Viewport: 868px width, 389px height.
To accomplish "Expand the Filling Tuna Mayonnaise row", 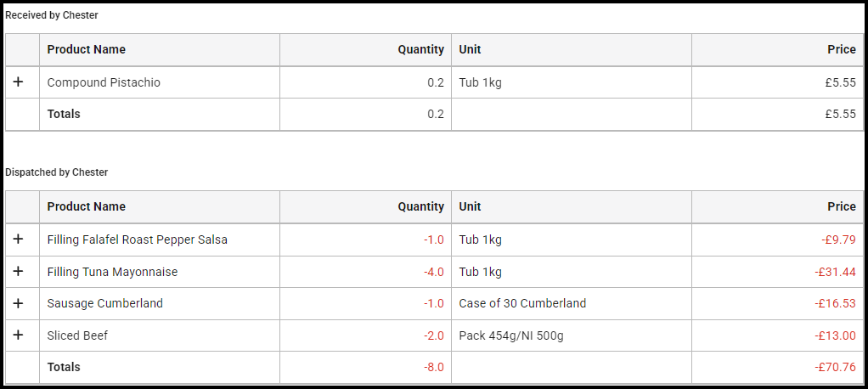I will pyautogui.click(x=19, y=272).
